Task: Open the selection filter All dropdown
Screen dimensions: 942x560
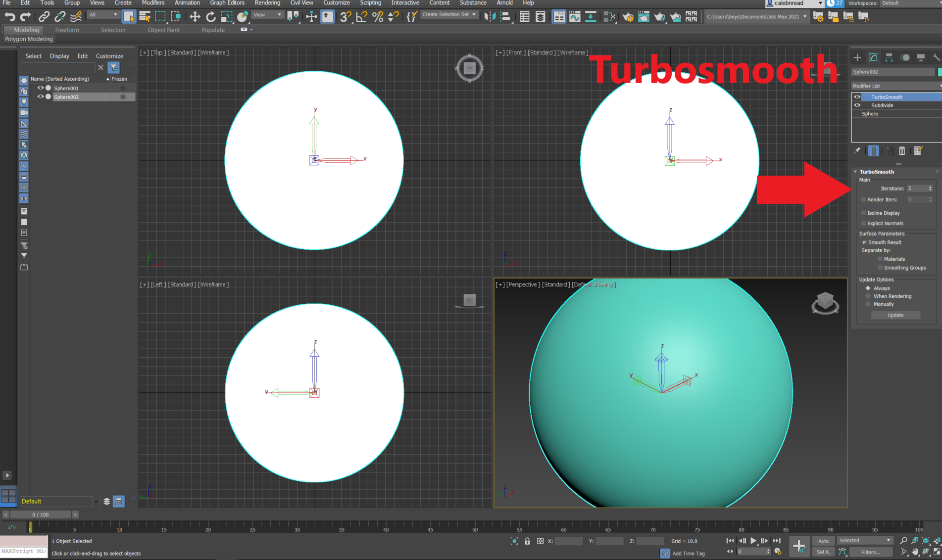Action: (x=102, y=15)
